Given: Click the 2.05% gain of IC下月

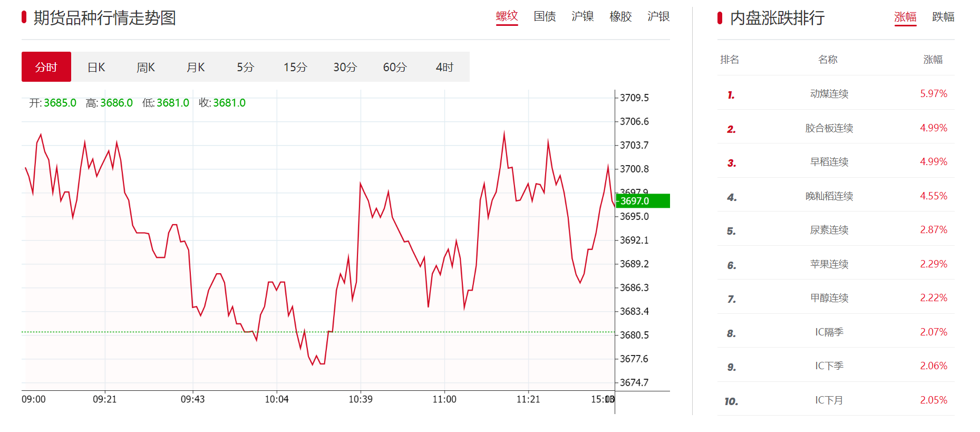Looking at the screenshot, I should pos(934,400).
